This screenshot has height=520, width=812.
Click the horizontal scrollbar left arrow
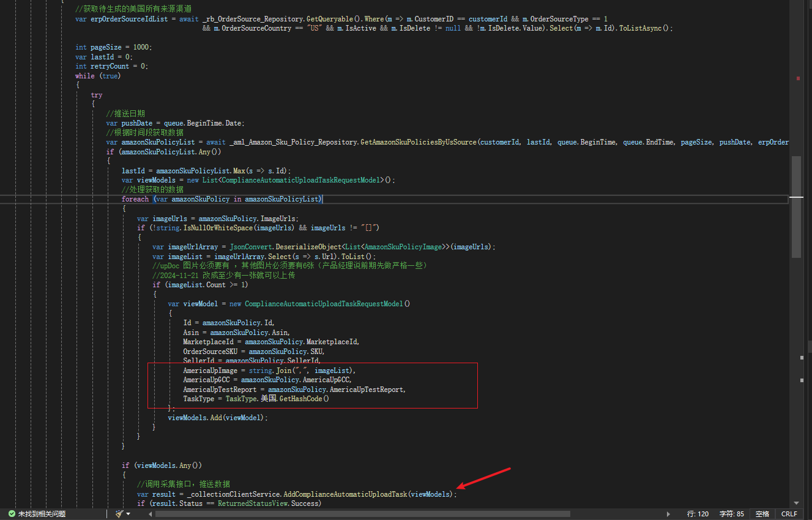[x=149, y=514]
